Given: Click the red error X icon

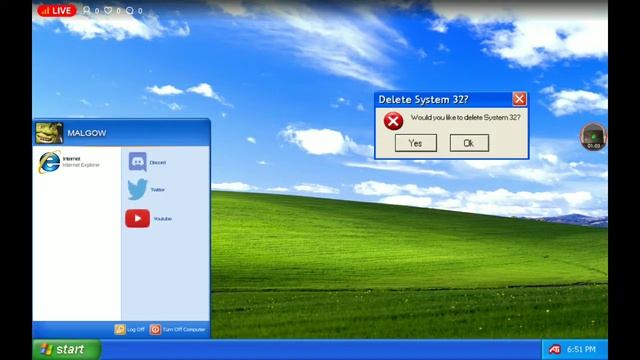Looking at the screenshot, I should (393, 121).
